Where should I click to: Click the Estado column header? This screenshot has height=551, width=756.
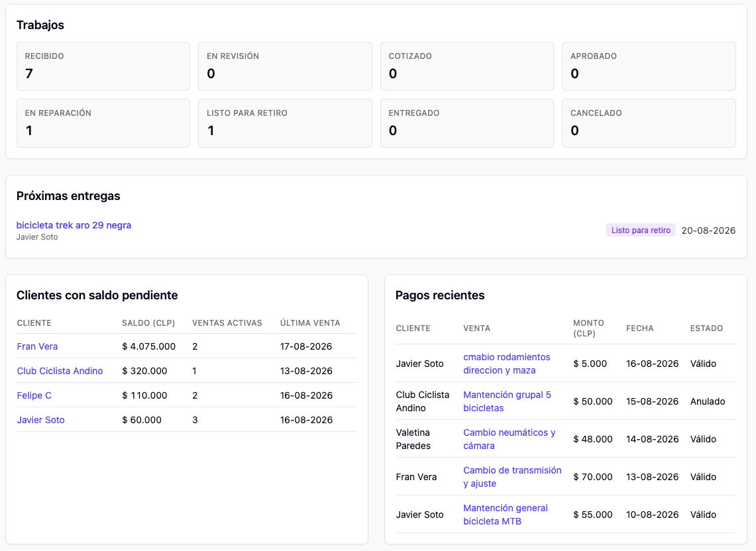tap(706, 328)
